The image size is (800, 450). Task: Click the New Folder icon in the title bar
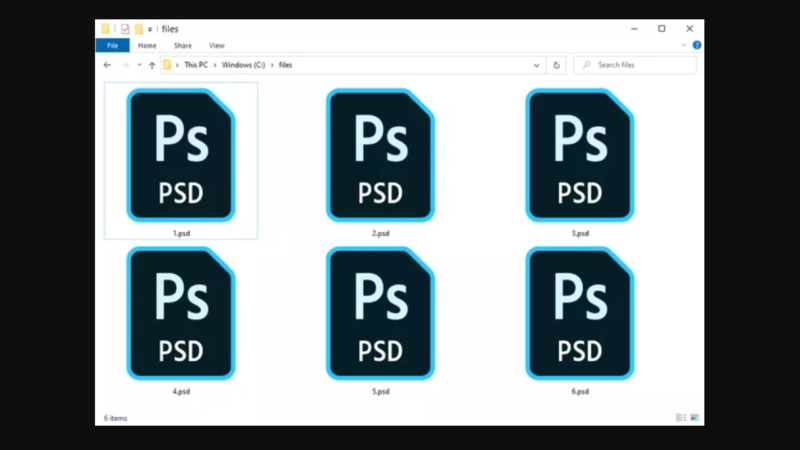[139, 29]
